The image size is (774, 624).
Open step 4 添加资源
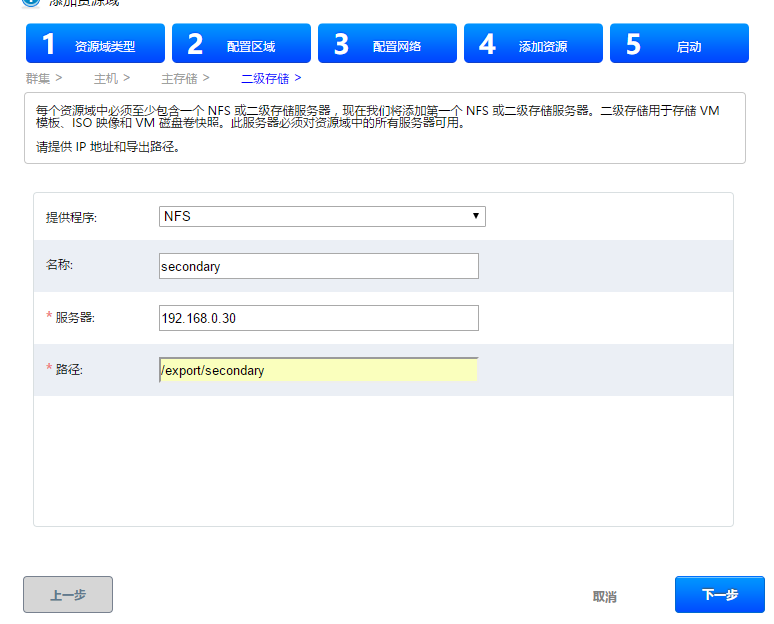coord(533,44)
